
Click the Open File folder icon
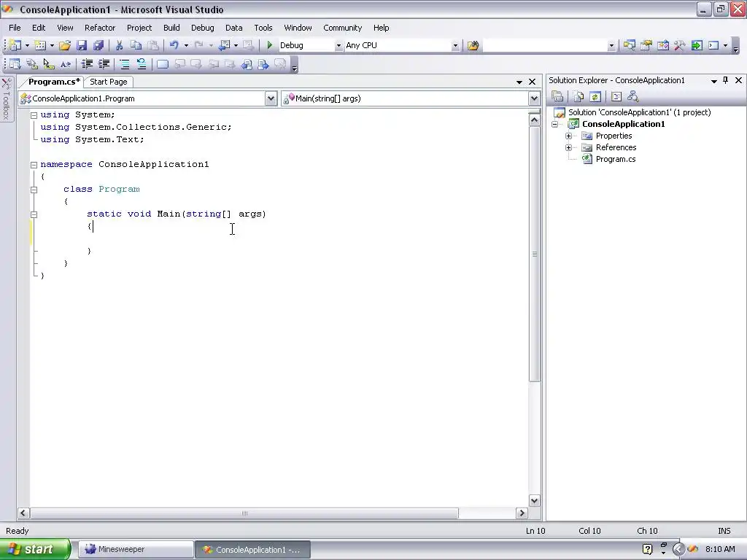65,45
